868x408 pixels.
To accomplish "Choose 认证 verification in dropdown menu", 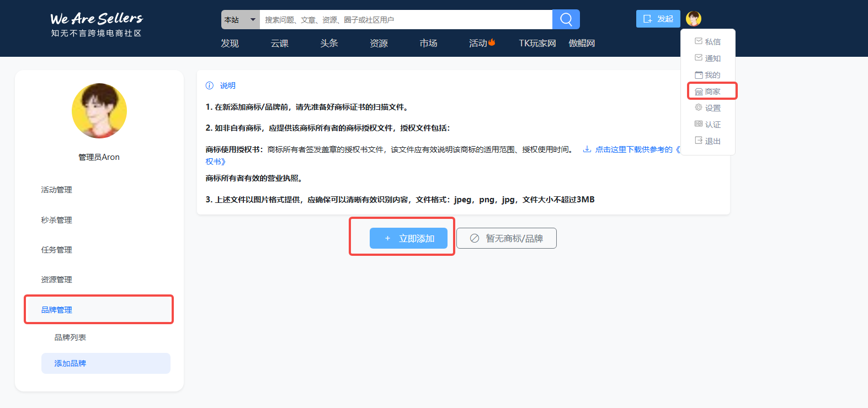I will point(707,125).
